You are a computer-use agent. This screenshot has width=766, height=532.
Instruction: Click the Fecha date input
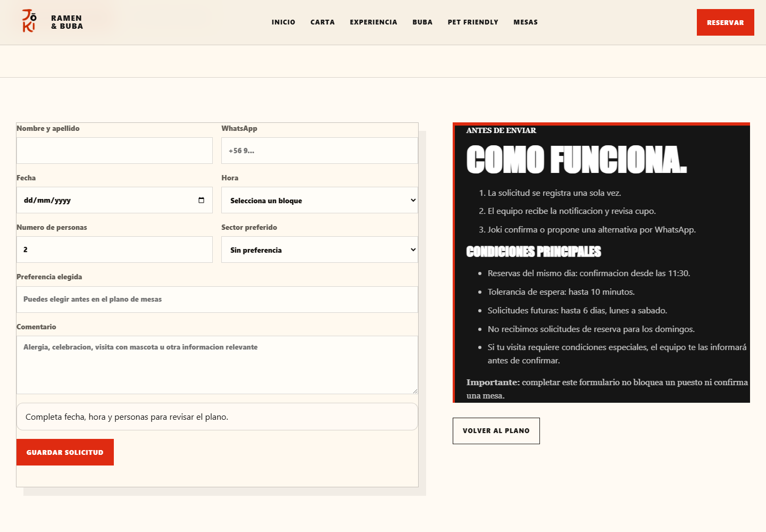pos(114,200)
